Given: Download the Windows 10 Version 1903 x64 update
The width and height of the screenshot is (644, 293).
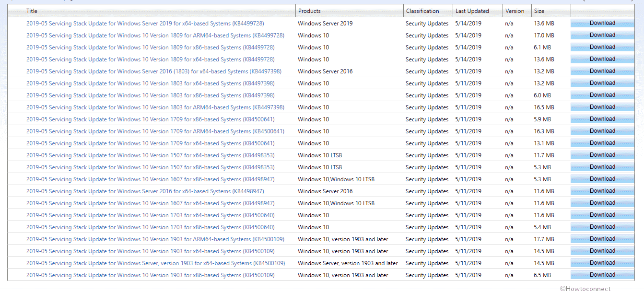Looking at the screenshot, I should point(602,251).
